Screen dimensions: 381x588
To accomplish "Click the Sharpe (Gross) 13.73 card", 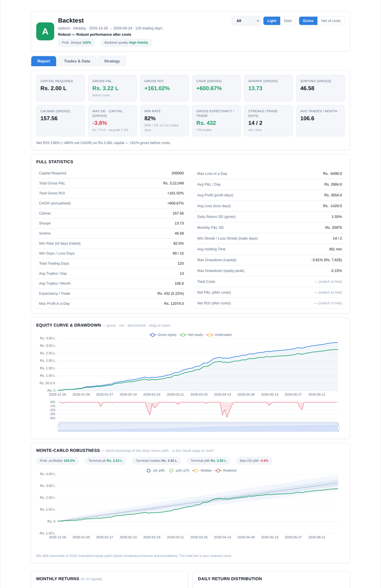I will coord(268,88).
